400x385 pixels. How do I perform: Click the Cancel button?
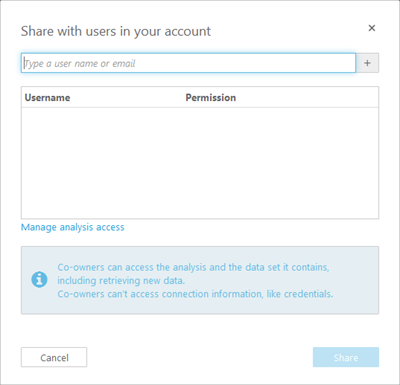[54, 357]
